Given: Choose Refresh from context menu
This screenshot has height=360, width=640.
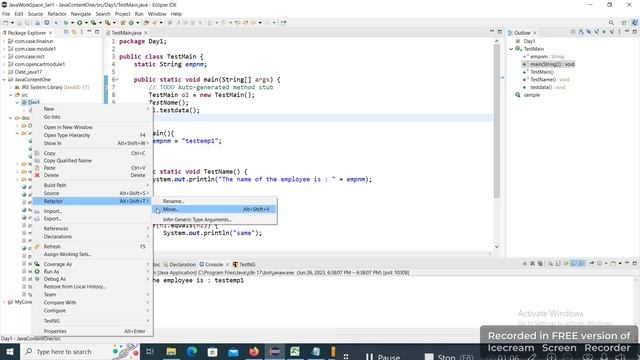Looking at the screenshot, I should (92, 247).
